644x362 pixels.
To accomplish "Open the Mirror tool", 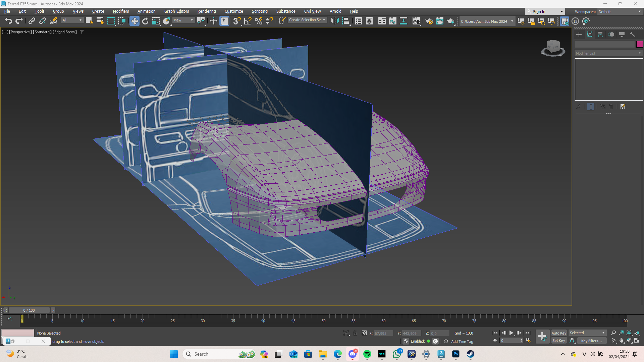I will point(335,21).
